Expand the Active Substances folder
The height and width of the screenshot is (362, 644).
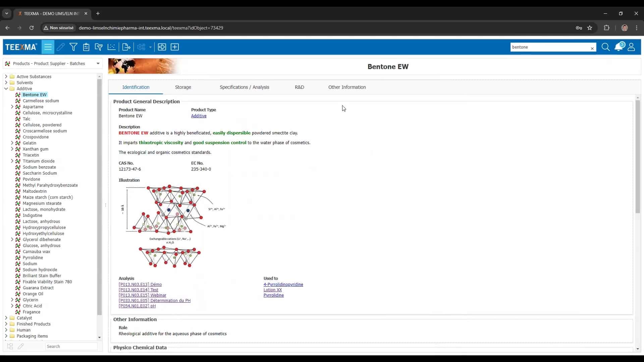tap(6, 76)
